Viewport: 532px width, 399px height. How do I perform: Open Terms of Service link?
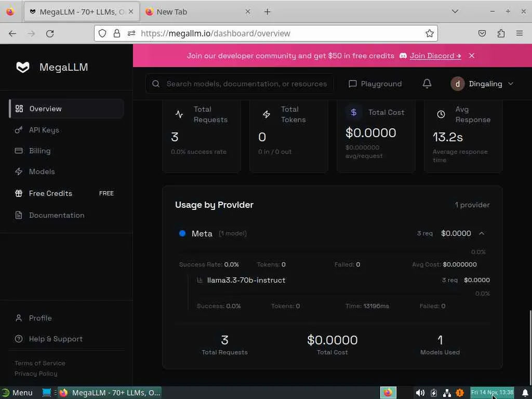click(39, 363)
